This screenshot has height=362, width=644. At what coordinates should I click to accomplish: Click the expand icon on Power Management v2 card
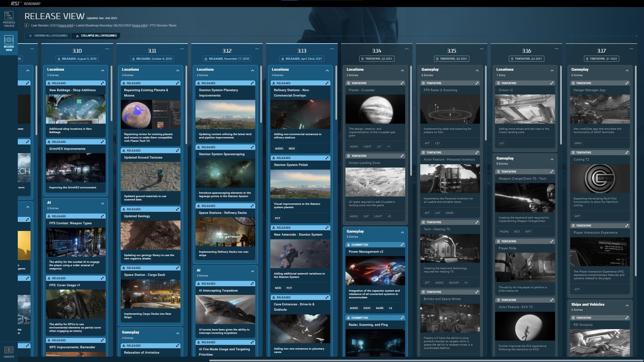point(402,245)
